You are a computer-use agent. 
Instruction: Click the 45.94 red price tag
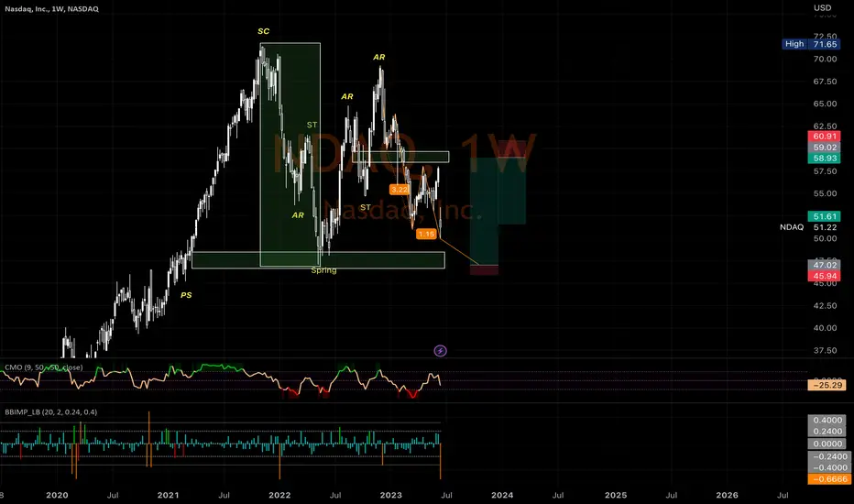tap(825, 276)
